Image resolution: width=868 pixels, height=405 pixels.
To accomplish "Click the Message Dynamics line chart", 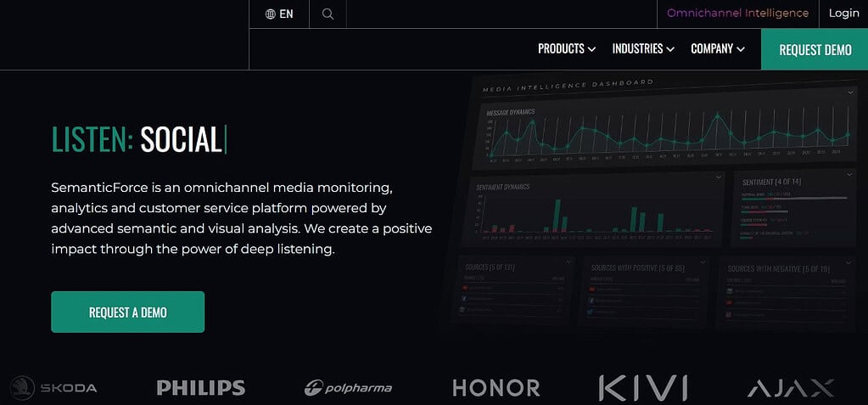I will pyautogui.click(x=667, y=133).
